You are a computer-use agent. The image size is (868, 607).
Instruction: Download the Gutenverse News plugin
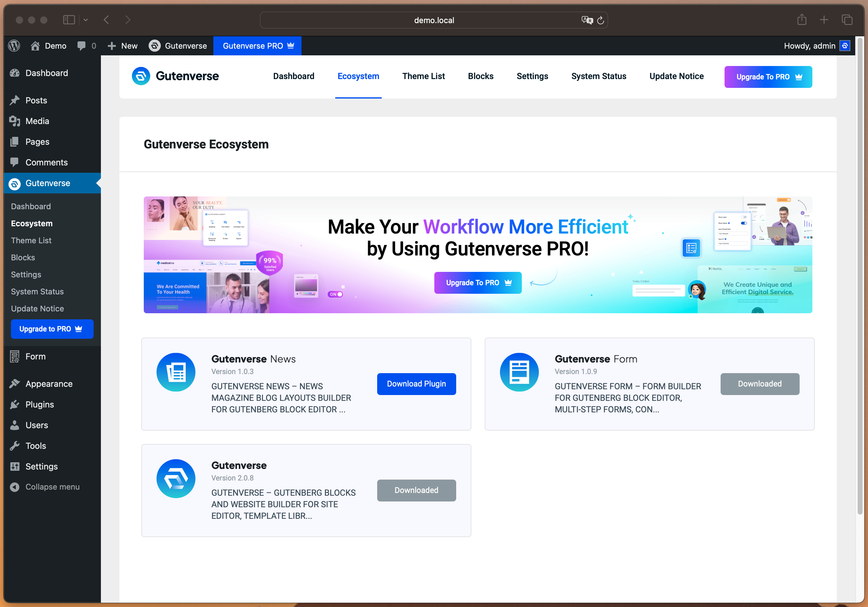click(416, 384)
